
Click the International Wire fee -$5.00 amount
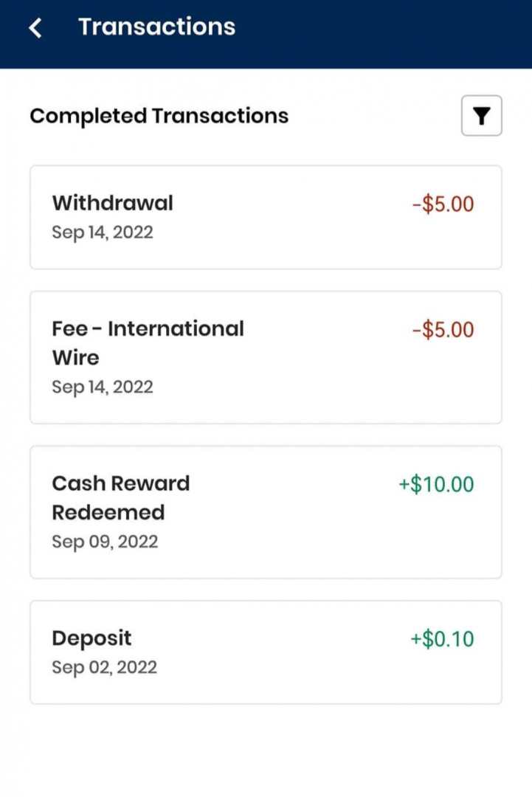pyautogui.click(x=443, y=329)
